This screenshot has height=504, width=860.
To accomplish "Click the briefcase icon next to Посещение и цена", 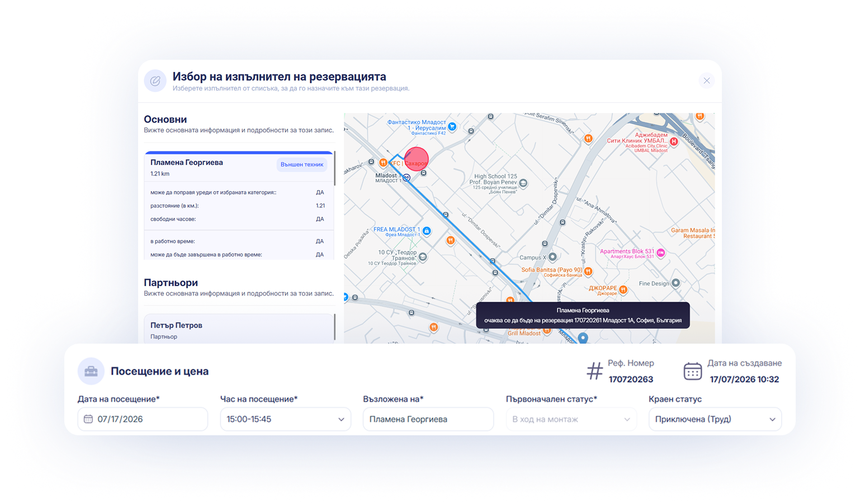I will pos(91,371).
